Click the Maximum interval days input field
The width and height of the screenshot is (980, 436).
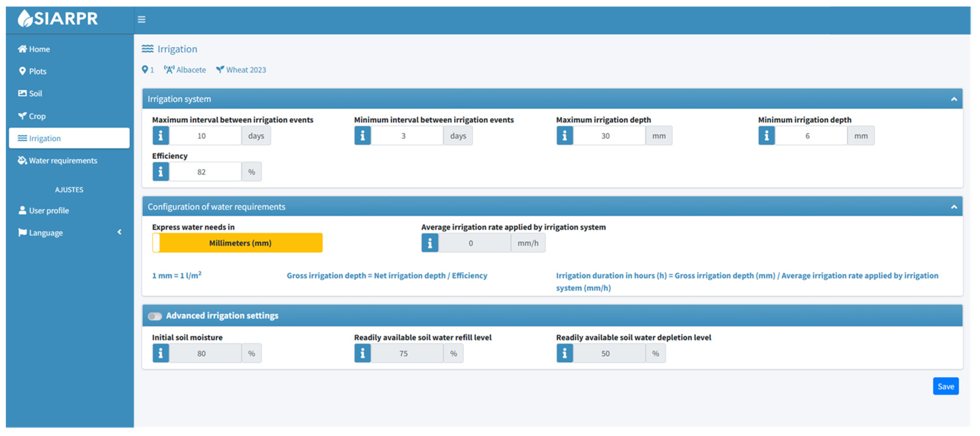[205, 136]
